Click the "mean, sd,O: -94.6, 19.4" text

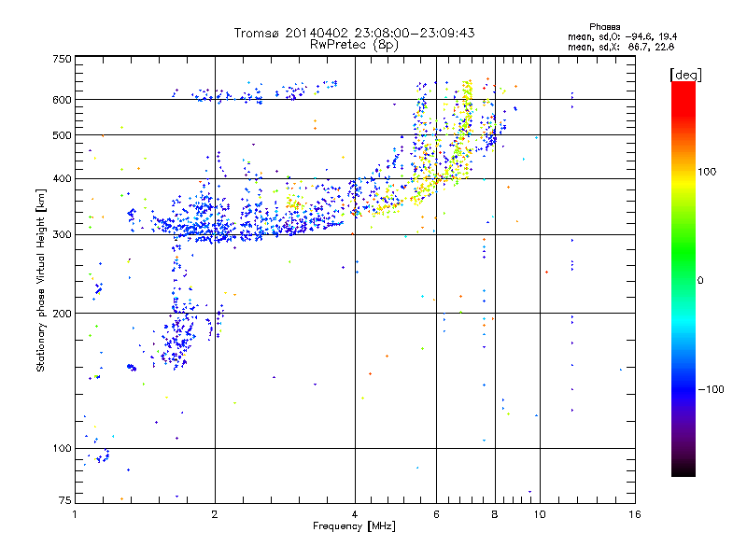[x=622, y=36]
